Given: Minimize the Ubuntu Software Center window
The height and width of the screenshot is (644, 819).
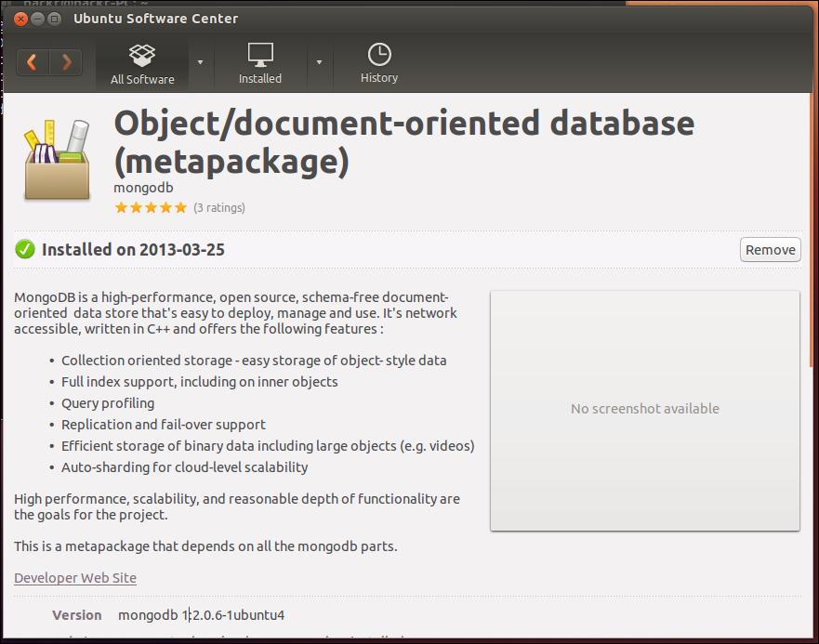Looking at the screenshot, I should (x=37, y=20).
